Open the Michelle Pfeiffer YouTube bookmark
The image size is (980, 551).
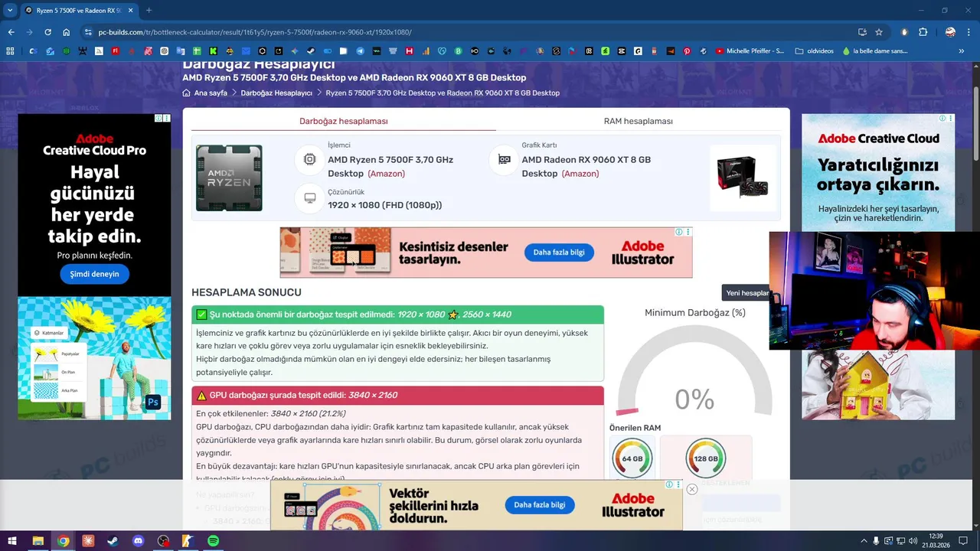tap(750, 51)
